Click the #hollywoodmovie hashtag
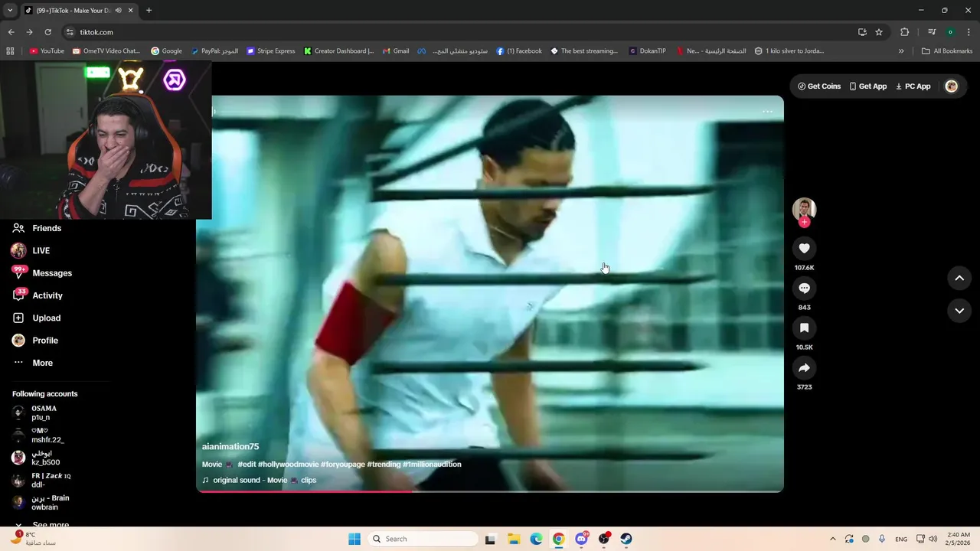The height and width of the screenshot is (551, 980). (288, 465)
